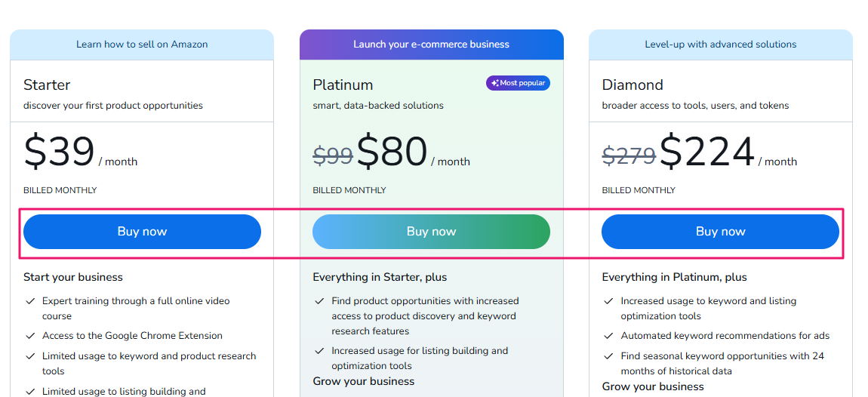The width and height of the screenshot is (868, 397).
Task: Click the Learn how to sell on Amazon banner
Action: [142, 45]
